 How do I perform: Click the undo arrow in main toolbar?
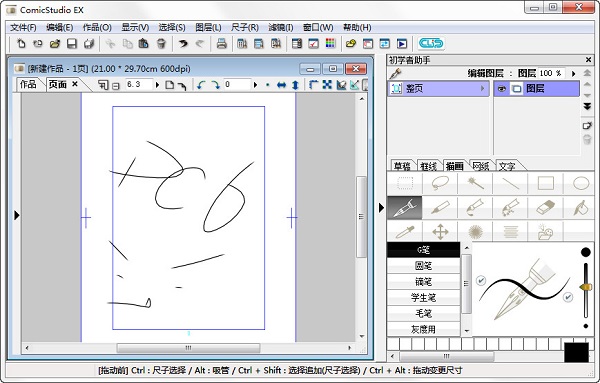(x=183, y=44)
